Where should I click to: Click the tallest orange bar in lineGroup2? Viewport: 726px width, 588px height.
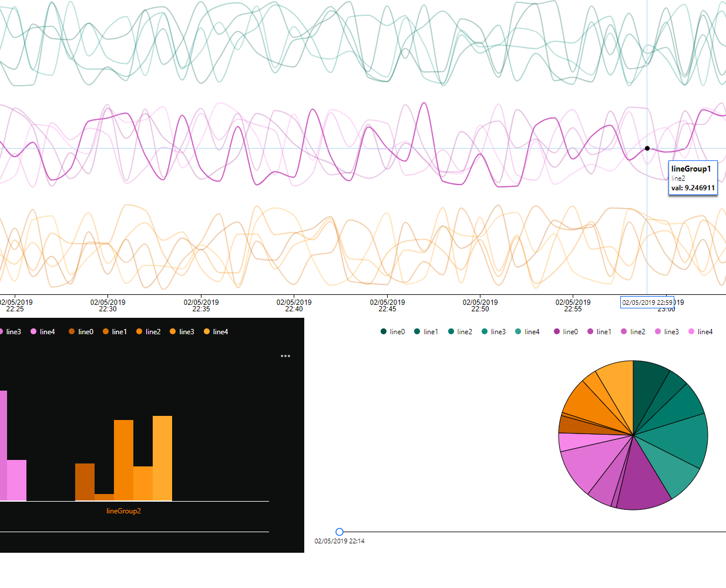coord(162,458)
